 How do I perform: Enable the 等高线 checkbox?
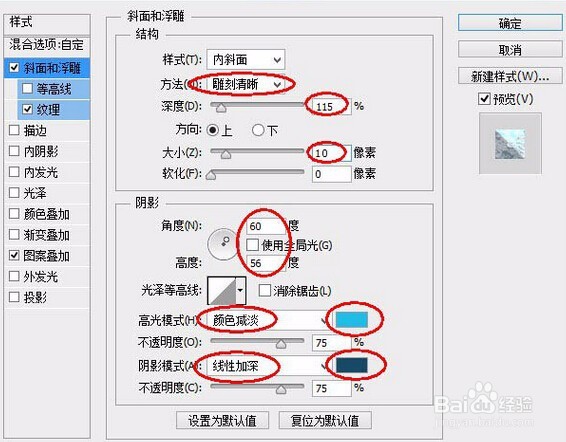click(x=27, y=88)
